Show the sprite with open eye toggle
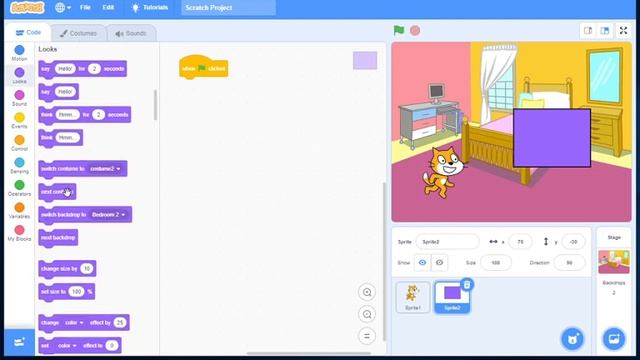This screenshot has width=640, height=360. click(x=422, y=262)
